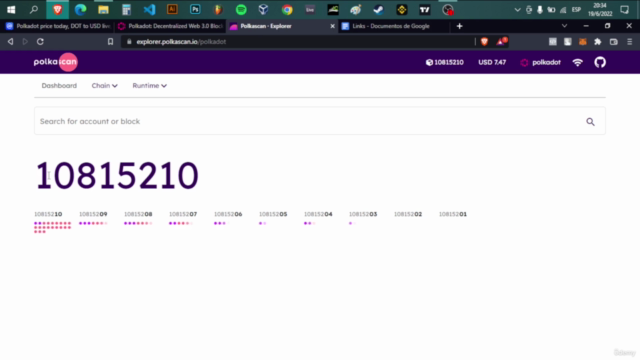640x360 pixels.
Task: Open block 10815203 in list
Action: [363, 214]
